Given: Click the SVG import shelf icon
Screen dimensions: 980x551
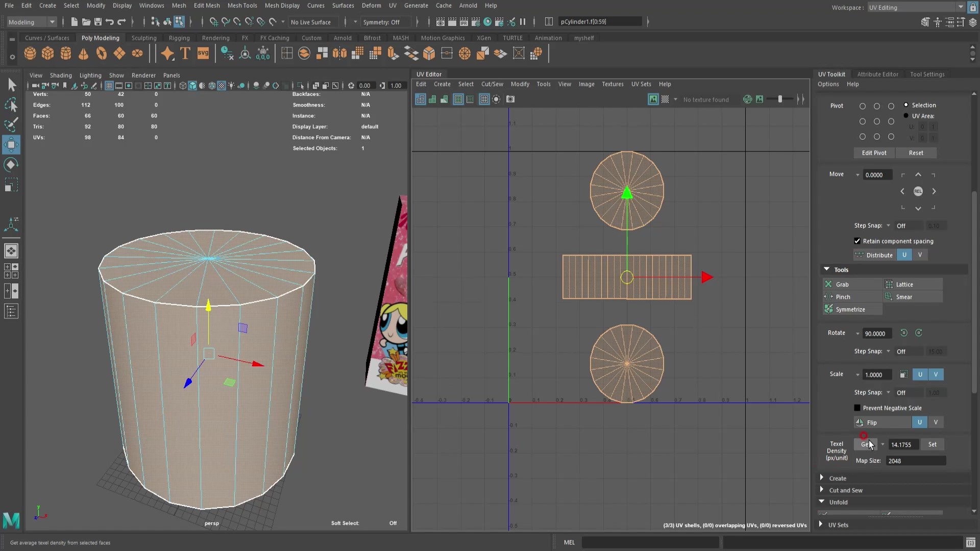Looking at the screenshot, I should point(203,54).
